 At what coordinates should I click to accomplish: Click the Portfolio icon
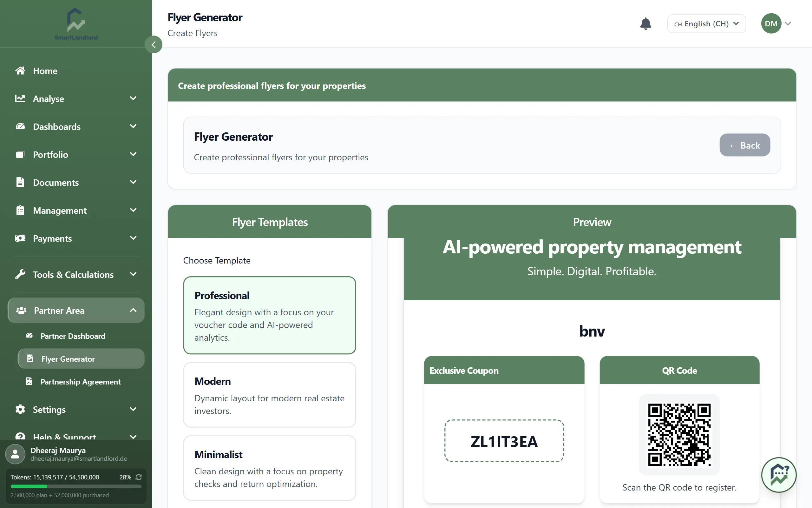(20, 154)
